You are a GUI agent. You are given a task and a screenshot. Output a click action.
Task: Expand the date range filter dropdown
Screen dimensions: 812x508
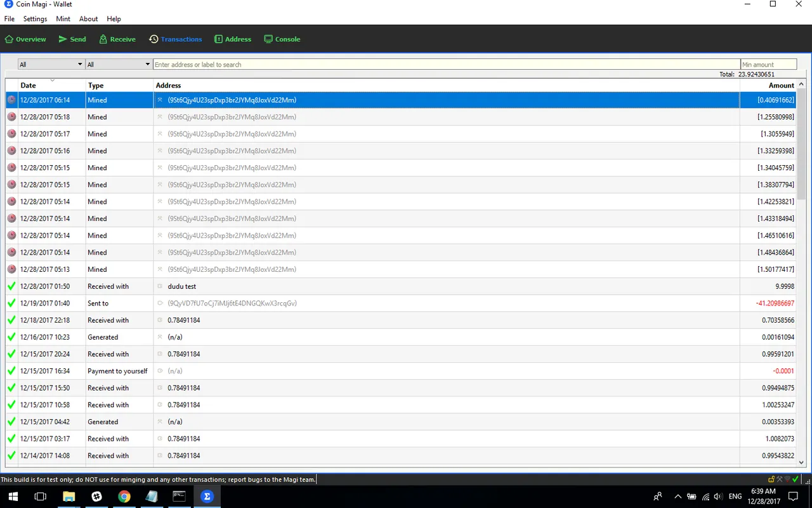[x=51, y=64]
